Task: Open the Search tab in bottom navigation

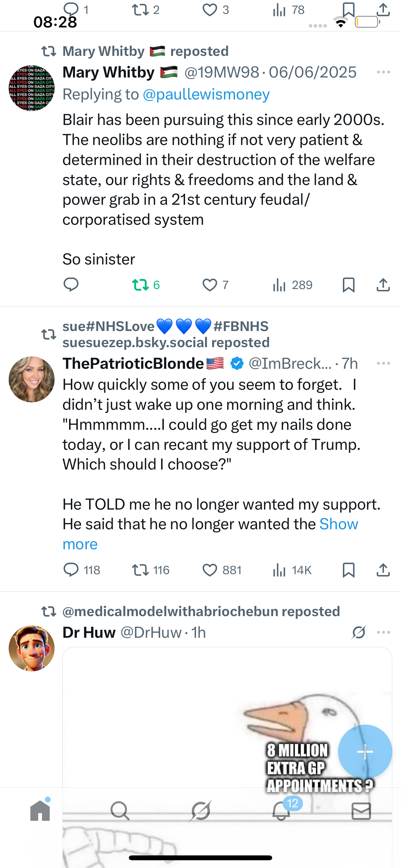Action: tap(120, 811)
